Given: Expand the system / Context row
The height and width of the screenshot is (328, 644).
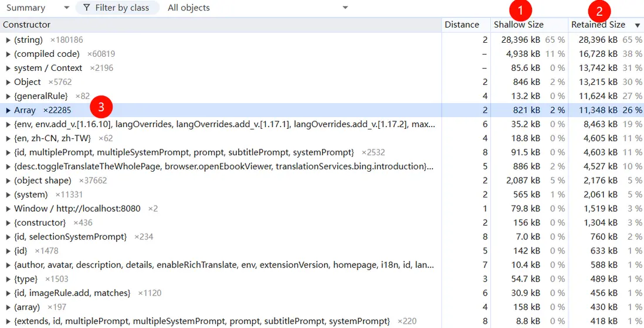Looking at the screenshot, I should [8, 68].
